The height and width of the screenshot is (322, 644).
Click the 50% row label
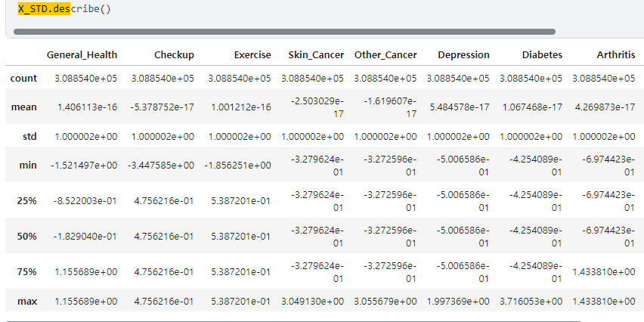[26, 236]
